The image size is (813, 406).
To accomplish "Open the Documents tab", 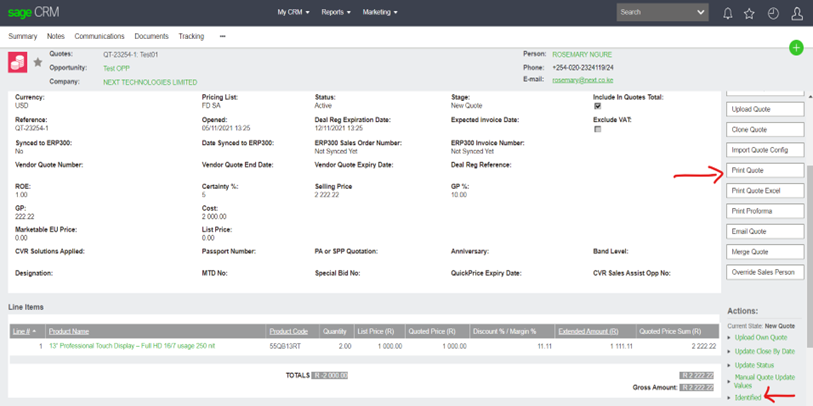I will coord(151,36).
